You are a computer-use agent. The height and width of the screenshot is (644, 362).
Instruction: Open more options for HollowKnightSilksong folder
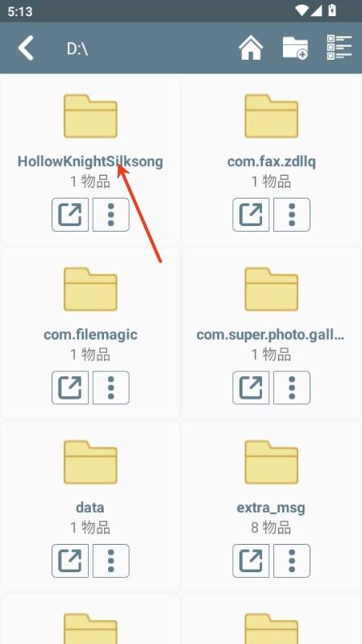pyautogui.click(x=110, y=215)
